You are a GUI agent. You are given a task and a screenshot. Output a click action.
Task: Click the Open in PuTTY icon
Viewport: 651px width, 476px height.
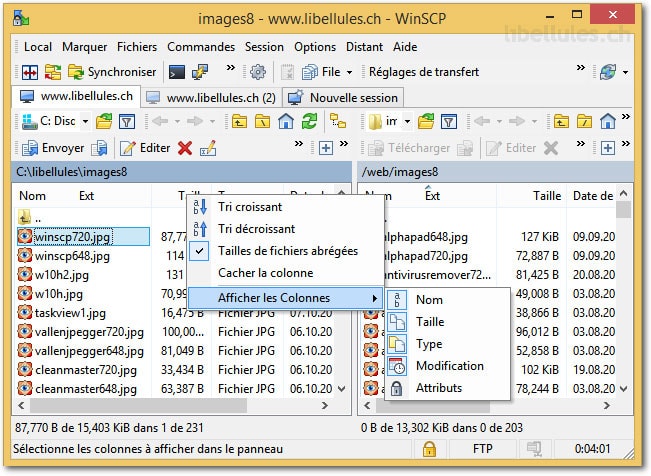coord(200,72)
